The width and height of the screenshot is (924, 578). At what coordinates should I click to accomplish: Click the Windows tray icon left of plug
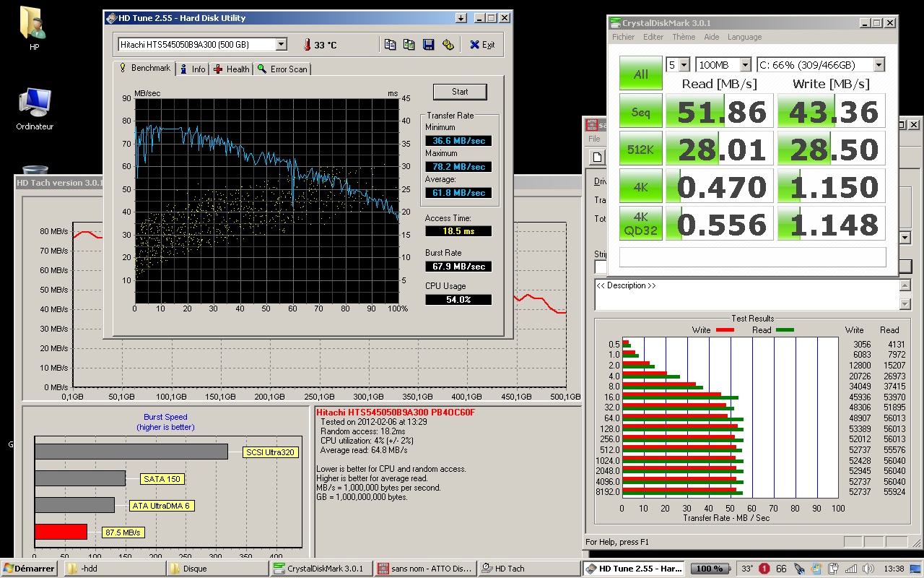pos(816,569)
